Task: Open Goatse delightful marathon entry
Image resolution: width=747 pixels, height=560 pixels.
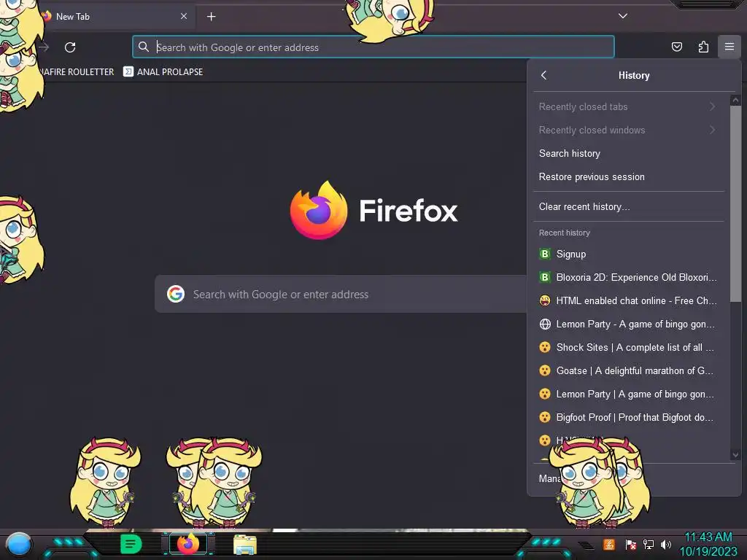Action: coord(628,370)
